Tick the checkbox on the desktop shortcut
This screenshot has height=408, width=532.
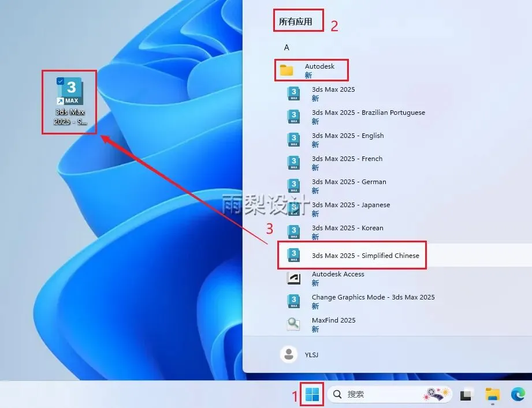tap(61, 81)
